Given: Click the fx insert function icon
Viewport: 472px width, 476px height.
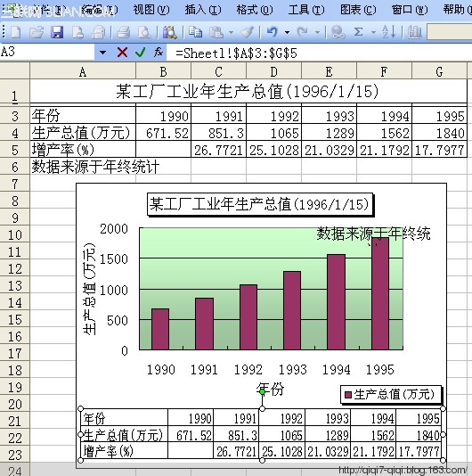Looking at the screenshot, I should (159, 53).
